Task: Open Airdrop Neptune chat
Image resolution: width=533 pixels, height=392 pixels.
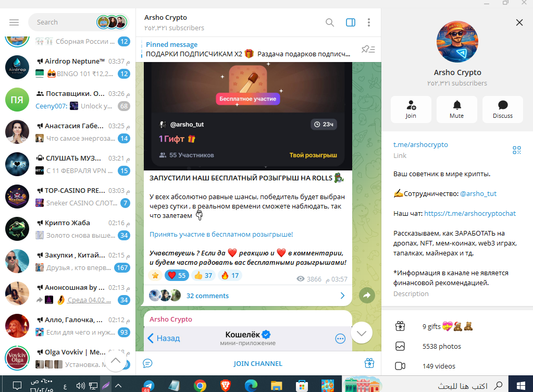Action: pyautogui.click(x=68, y=67)
